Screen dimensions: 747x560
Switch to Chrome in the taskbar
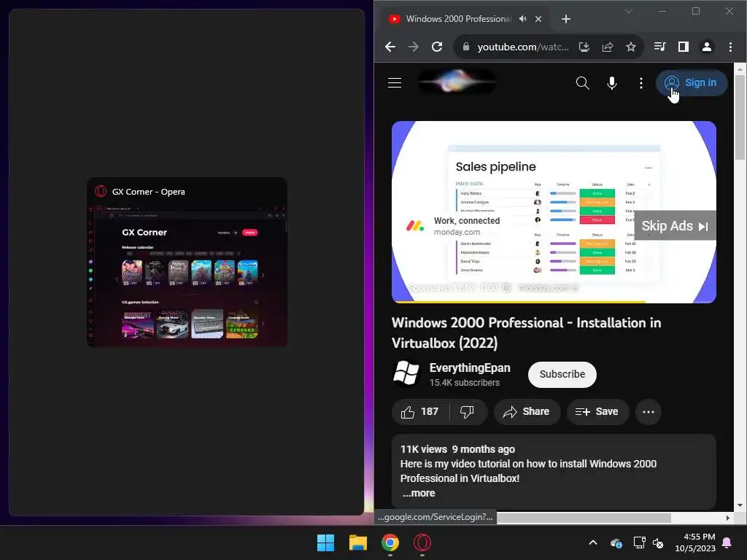tap(390, 542)
